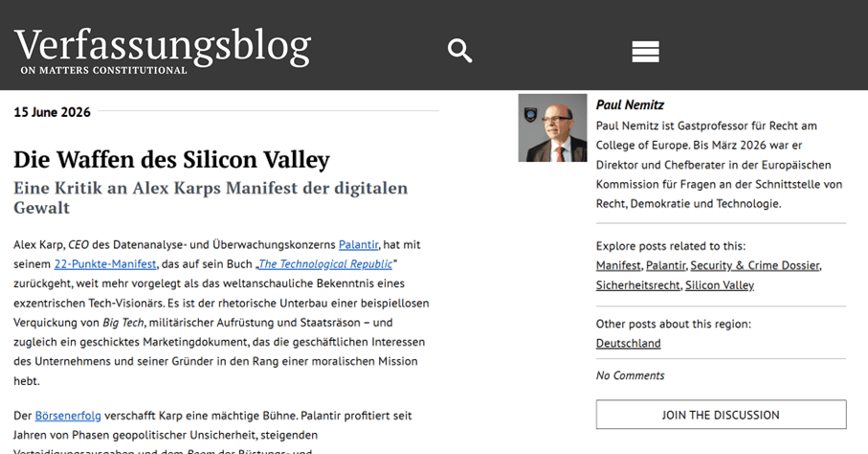Open the Paul Nemitz author name
The height and width of the screenshot is (454, 868).
click(x=630, y=104)
